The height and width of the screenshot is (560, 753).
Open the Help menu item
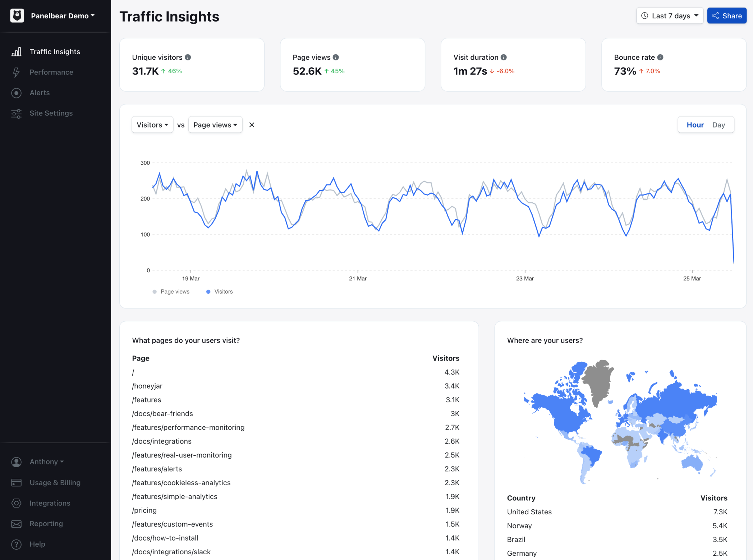37,544
